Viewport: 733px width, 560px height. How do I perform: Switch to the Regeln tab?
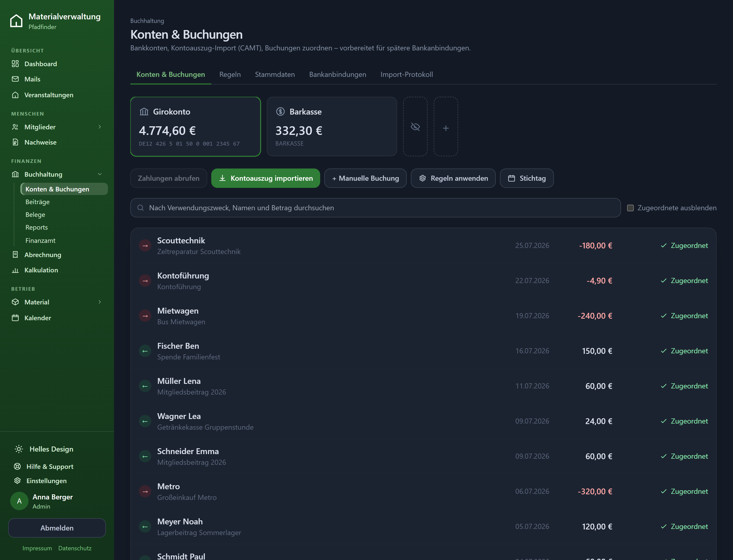pos(230,74)
